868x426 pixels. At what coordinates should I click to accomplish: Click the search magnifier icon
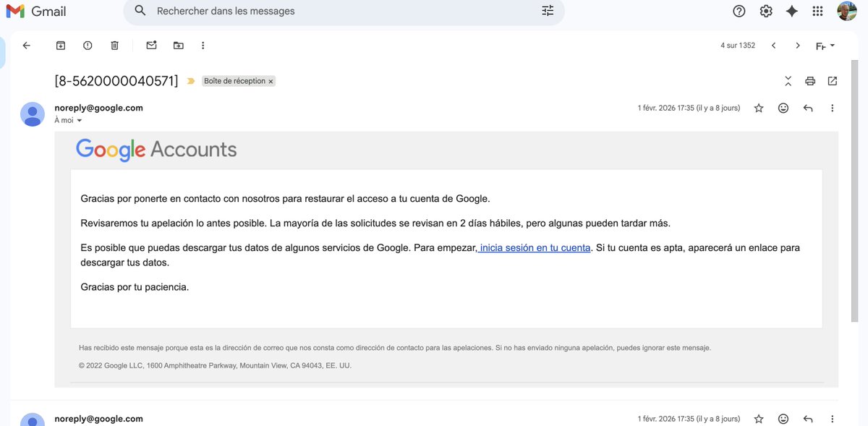(x=140, y=11)
